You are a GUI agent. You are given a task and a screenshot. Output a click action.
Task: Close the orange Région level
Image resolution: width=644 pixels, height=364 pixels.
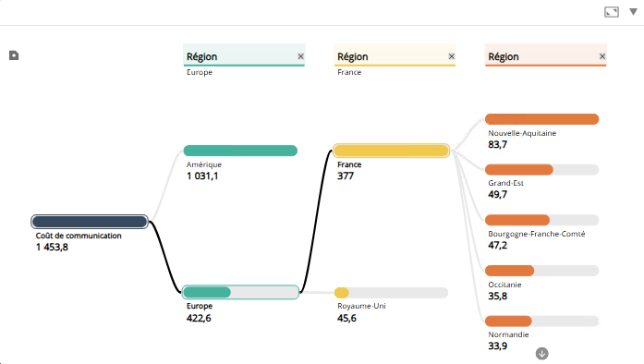(x=602, y=56)
